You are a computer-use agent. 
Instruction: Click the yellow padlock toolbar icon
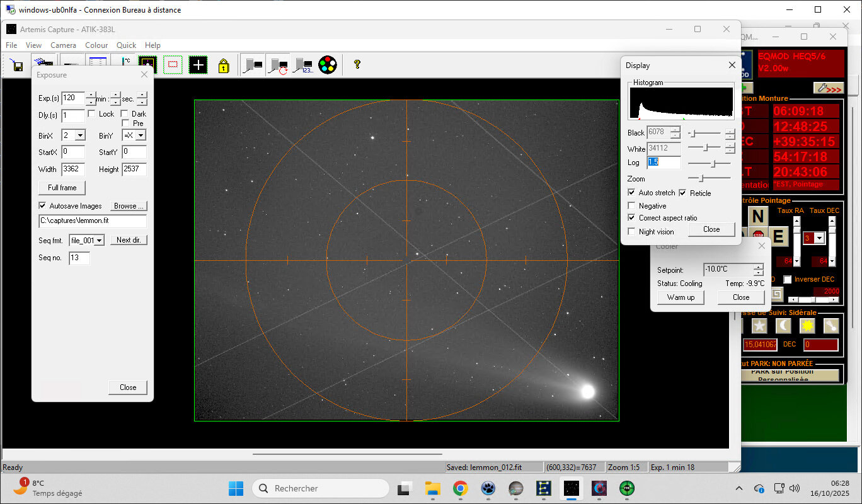point(224,66)
